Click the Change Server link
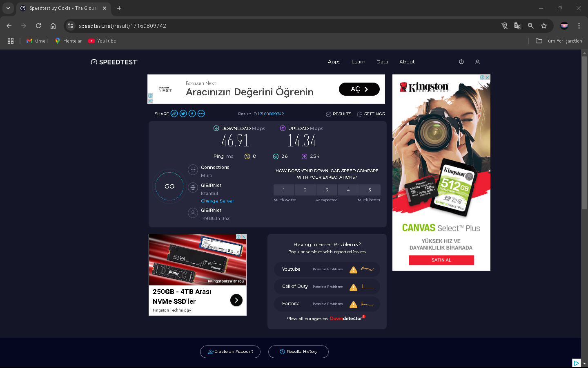The width and height of the screenshot is (588, 368). click(x=218, y=201)
